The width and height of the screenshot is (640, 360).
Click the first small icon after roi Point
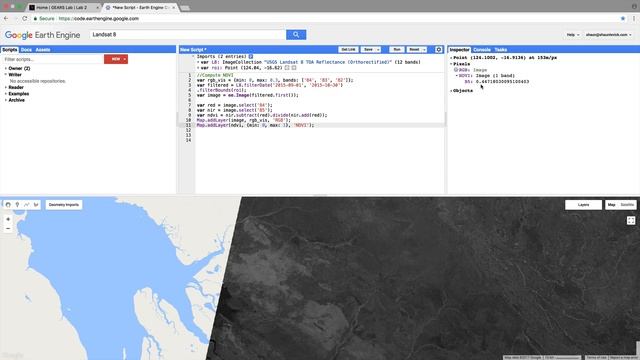click(287, 68)
